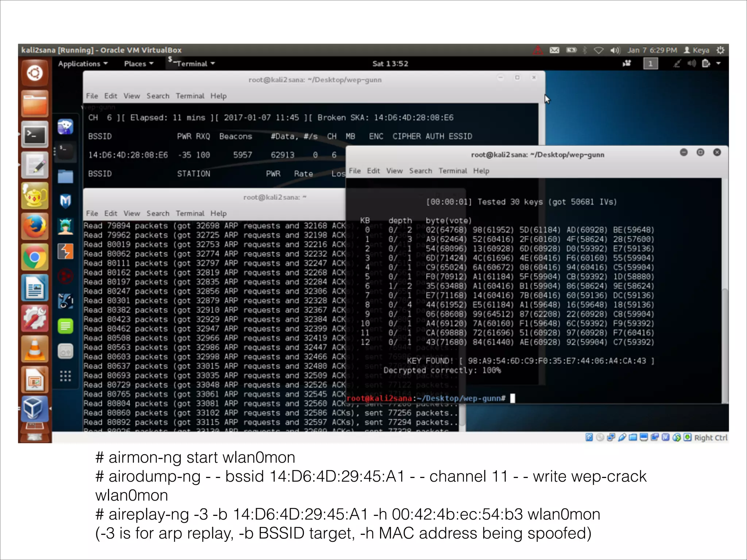
Task: Click KEY FOUND! line in aircrack output
Action: click(x=531, y=361)
